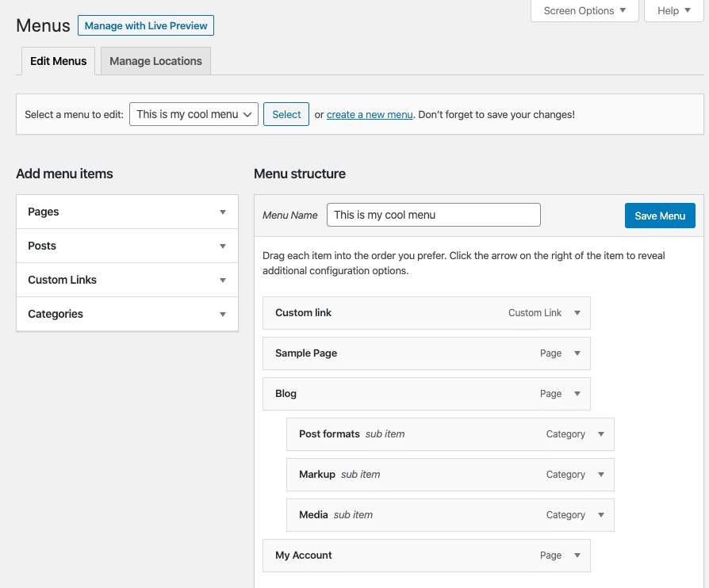
Task: Open the Categories panel
Action: [x=222, y=314]
